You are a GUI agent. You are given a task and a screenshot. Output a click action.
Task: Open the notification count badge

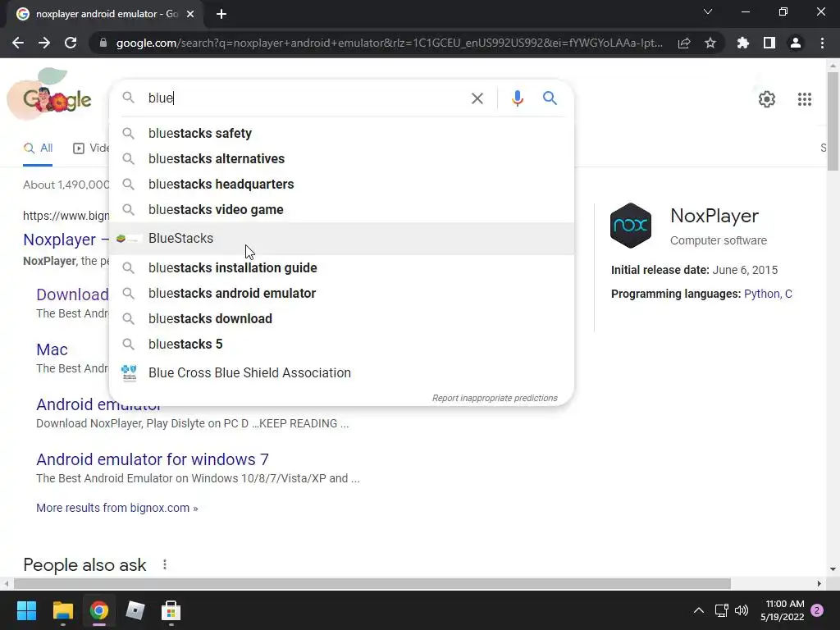(817, 610)
